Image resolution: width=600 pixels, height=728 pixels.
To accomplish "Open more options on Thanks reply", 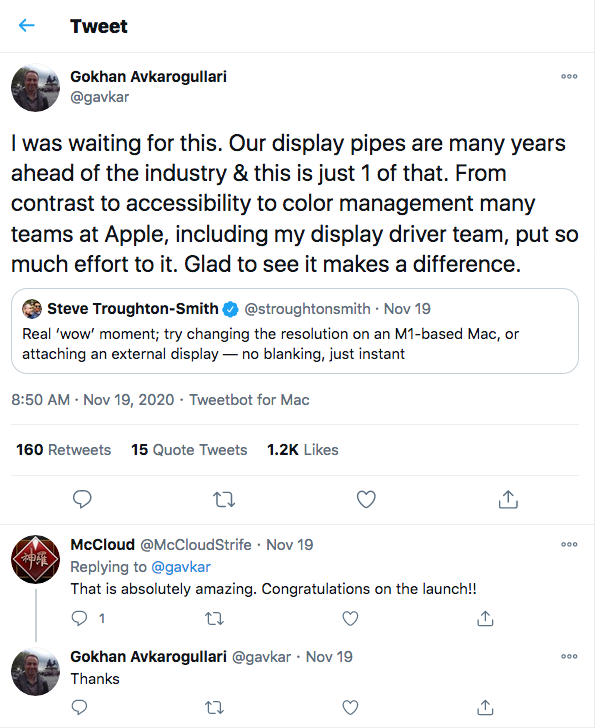I will (569, 657).
